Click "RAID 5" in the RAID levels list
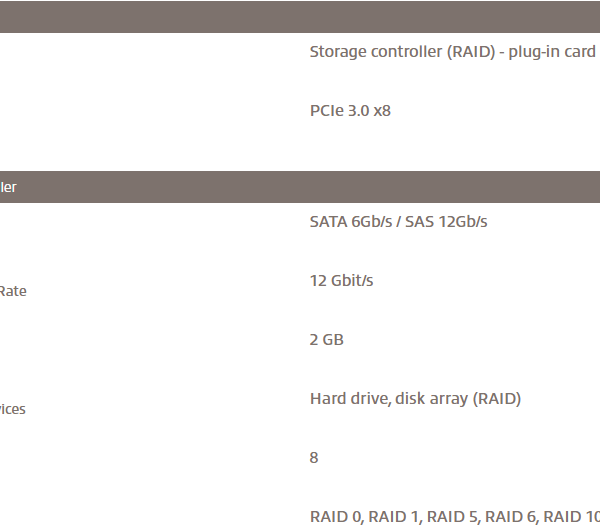 pyautogui.click(x=453, y=517)
